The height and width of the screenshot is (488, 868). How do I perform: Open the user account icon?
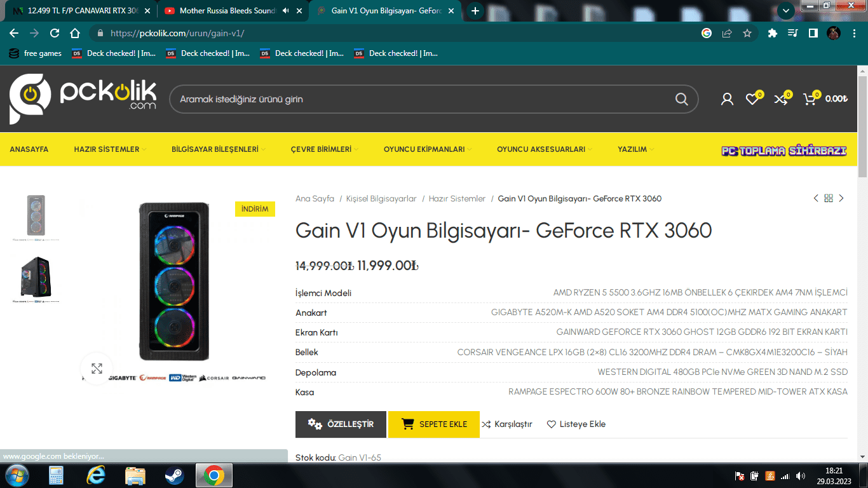tap(727, 99)
